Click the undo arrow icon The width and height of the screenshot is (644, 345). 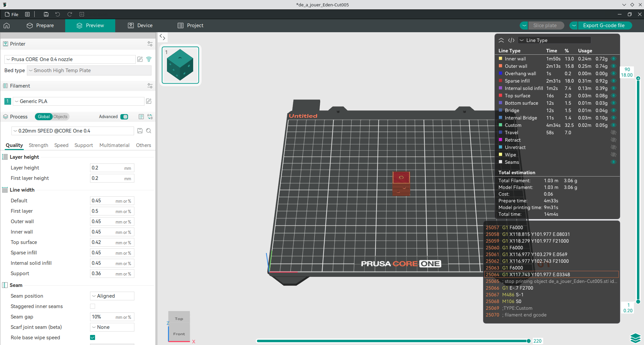(x=57, y=14)
